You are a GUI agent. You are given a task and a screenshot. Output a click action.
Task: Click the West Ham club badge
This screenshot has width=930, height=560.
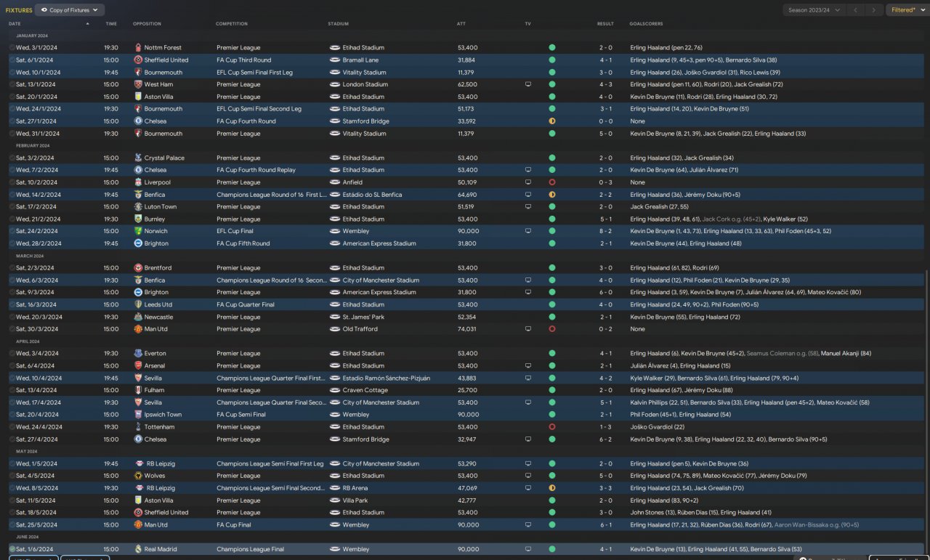pos(138,84)
